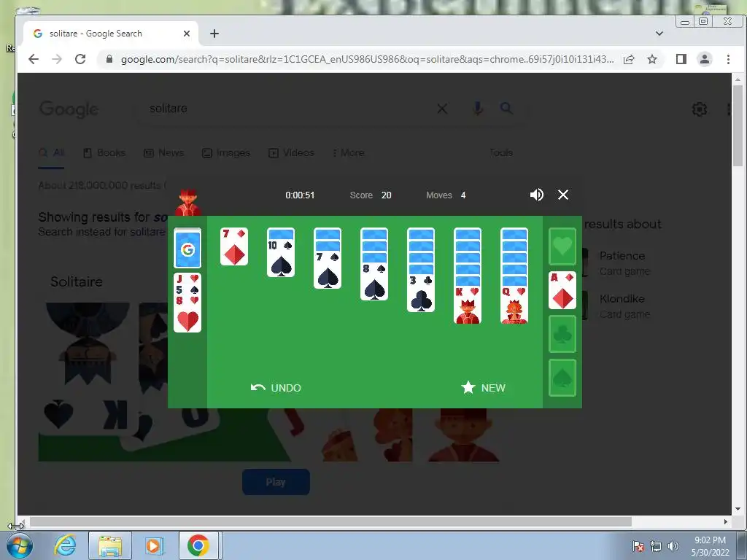747x560 pixels.
Task: Click the empty spades foundation slot
Action: (x=562, y=378)
